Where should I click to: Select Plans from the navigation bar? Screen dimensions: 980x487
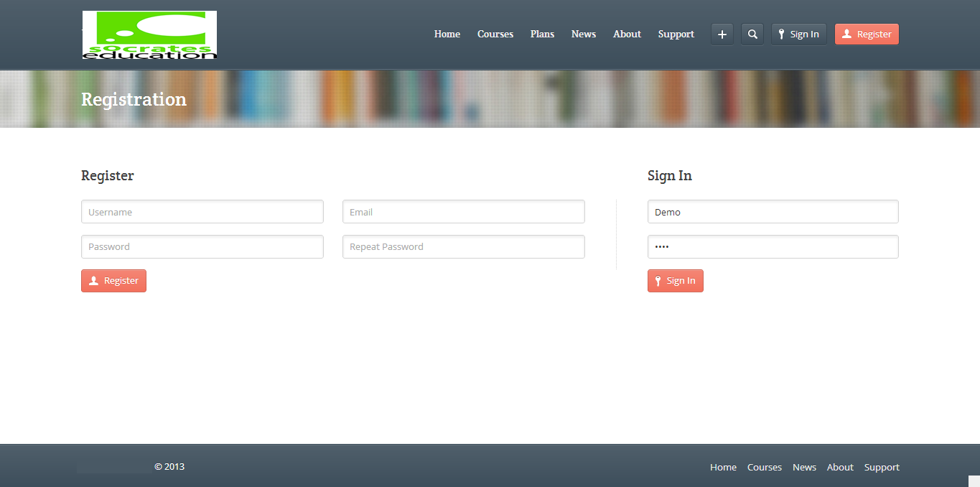[542, 34]
